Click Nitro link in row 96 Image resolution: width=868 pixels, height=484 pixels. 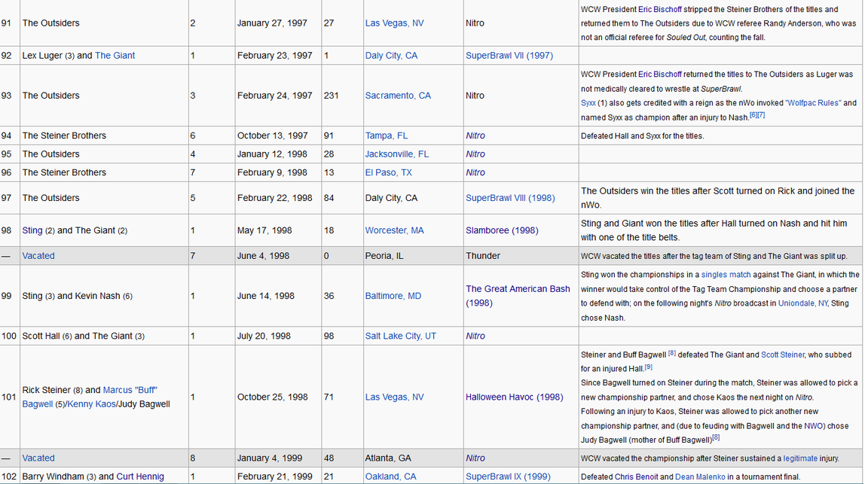click(x=475, y=172)
